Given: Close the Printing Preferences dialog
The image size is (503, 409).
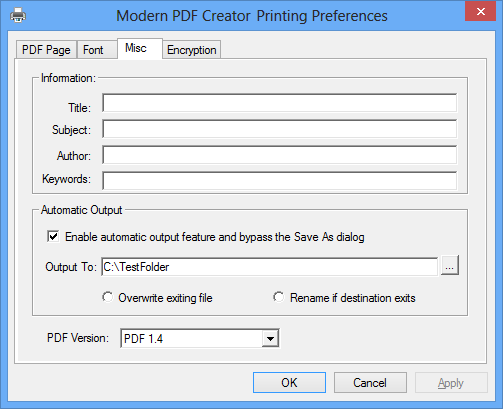Looking at the screenshot, I should 480,12.
